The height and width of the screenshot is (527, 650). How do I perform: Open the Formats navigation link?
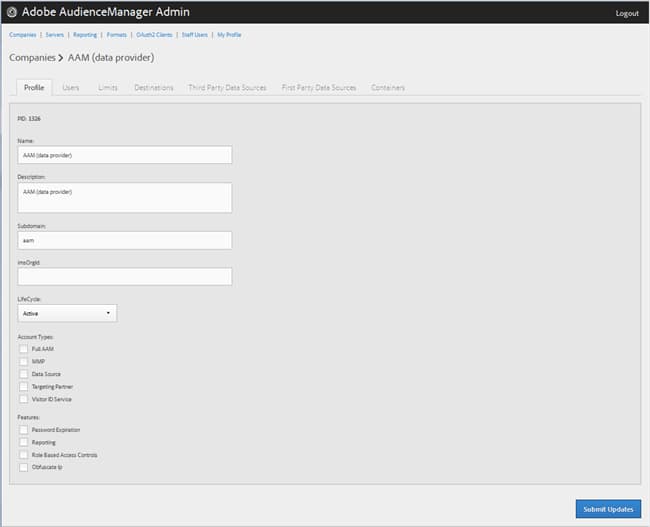tap(116, 35)
